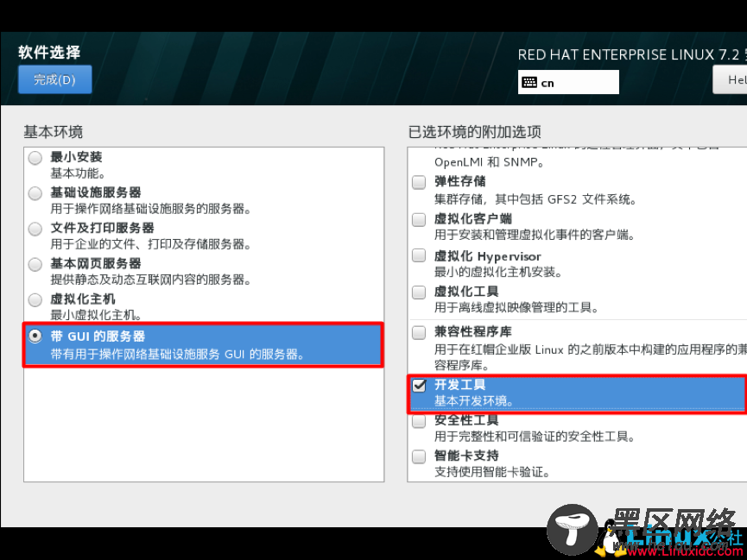Viewport: 747px width, 560px height.
Task: Click the 最小虚拟化主机 description
Action: pyautogui.click(x=96, y=315)
